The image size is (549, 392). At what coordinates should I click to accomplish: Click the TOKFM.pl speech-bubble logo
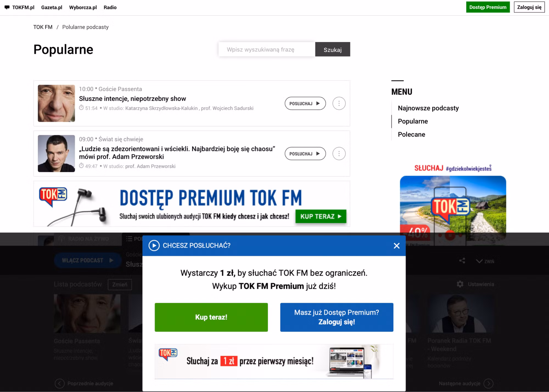point(7,7)
